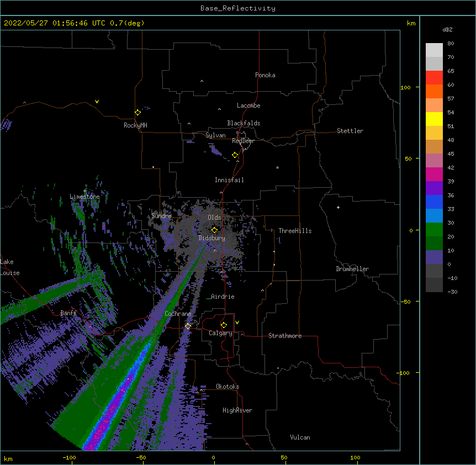Click the Sundre town label

(x=161, y=216)
